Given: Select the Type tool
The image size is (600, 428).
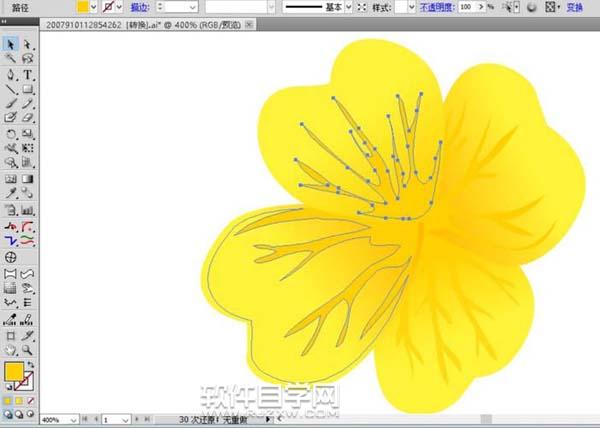Looking at the screenshot, I should (28, 74).
